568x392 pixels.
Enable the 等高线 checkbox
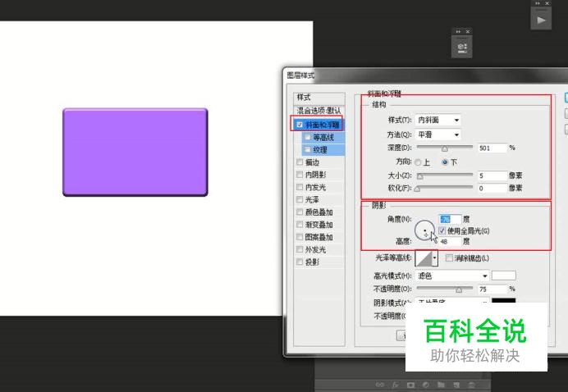[x=307, y=137]
